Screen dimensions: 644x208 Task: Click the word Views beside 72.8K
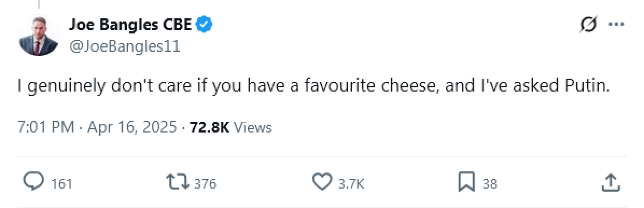coord(253,127)
